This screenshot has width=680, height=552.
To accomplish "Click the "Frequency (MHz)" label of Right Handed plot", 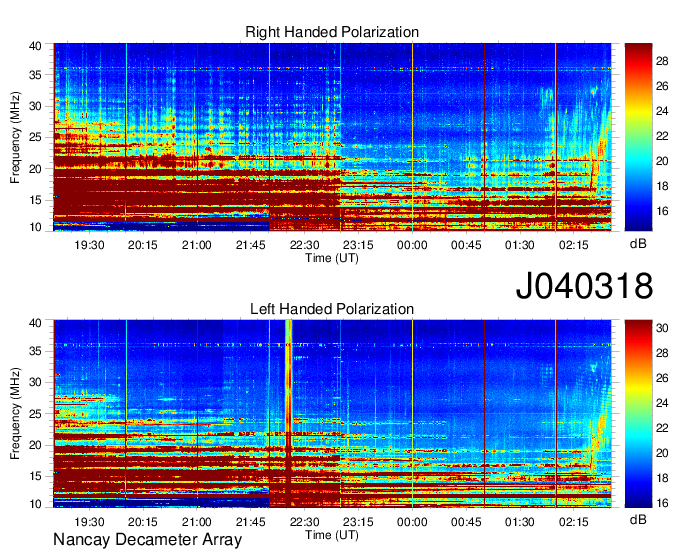I will [15, 137].
